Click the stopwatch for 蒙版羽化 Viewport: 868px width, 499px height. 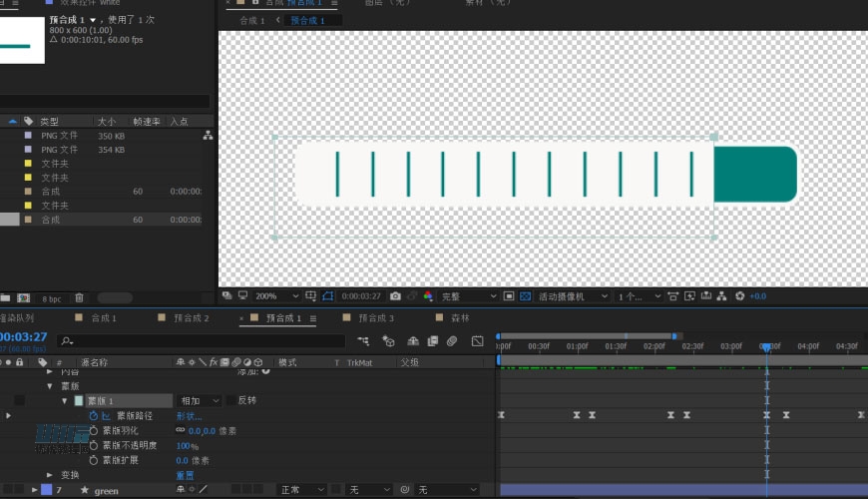tap(94, 430)
